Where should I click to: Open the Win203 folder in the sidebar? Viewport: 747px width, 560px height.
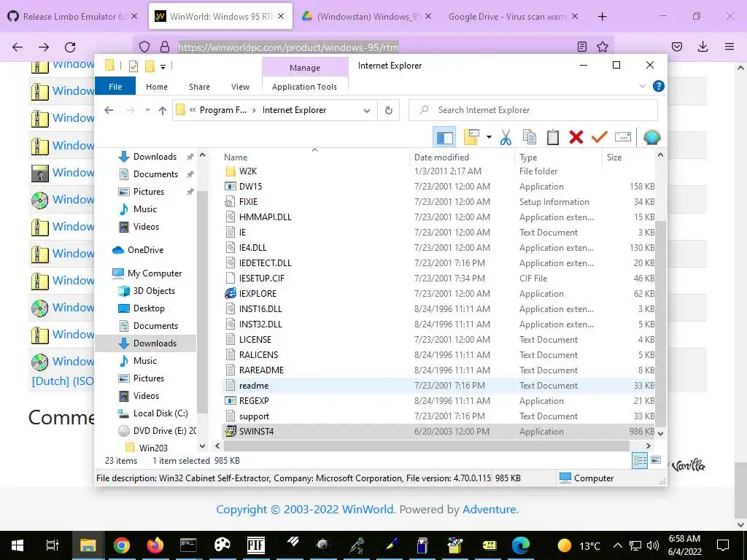point(153,448)
